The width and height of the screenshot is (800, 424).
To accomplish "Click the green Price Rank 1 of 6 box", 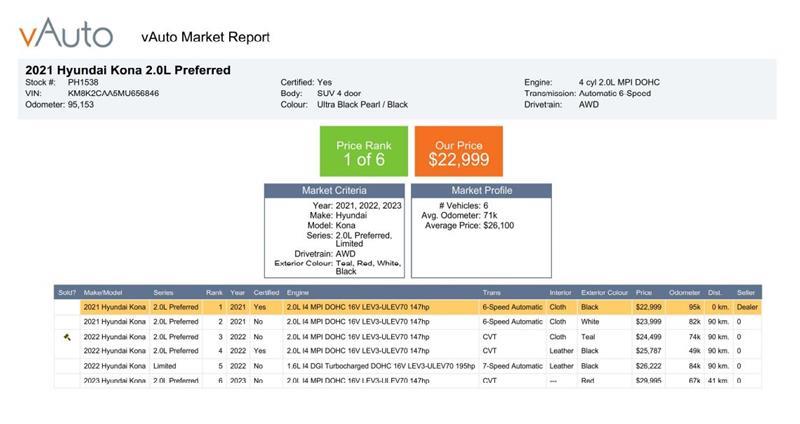I will click(364, 152).
